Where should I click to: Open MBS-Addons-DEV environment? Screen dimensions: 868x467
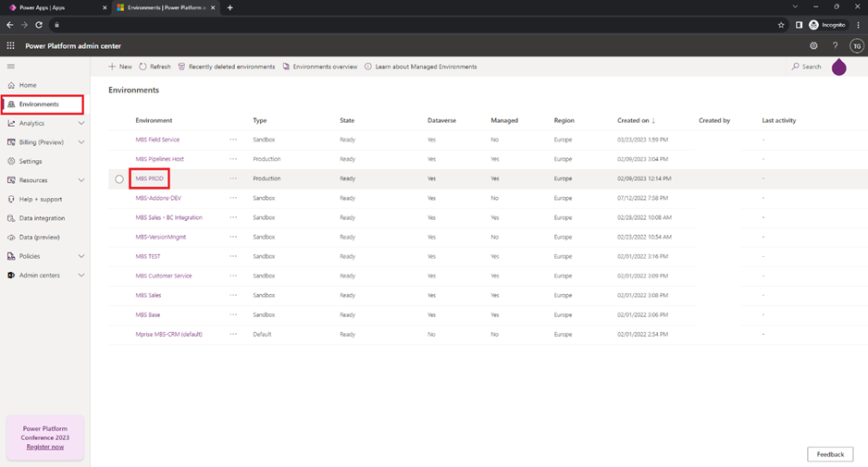pyautogui.click(x=158, y=198)
